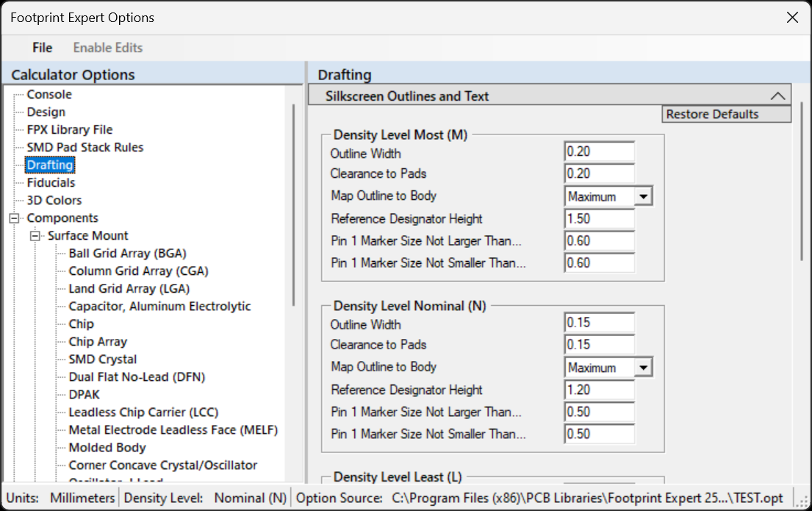Open the Fiducials options
812x511 pixels.
[51, 182]
